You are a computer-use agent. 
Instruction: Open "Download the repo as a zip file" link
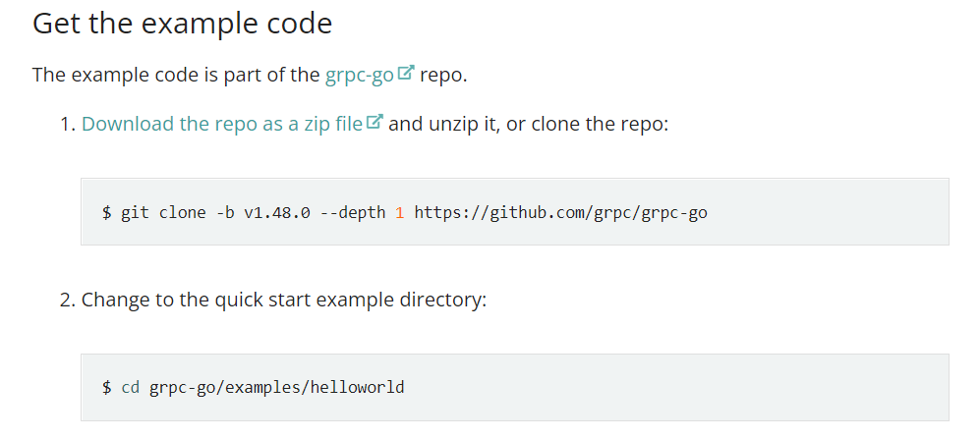pos(222,124)
